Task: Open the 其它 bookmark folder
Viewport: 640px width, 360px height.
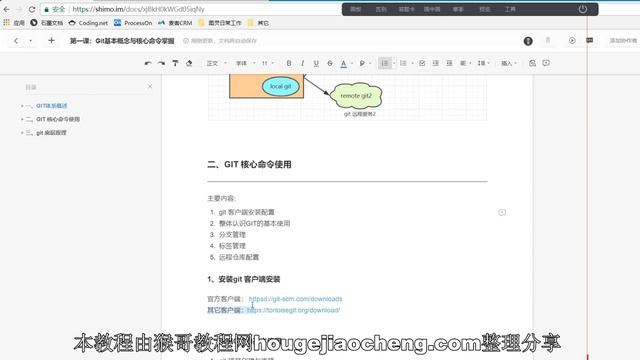Action: [258, 23]
